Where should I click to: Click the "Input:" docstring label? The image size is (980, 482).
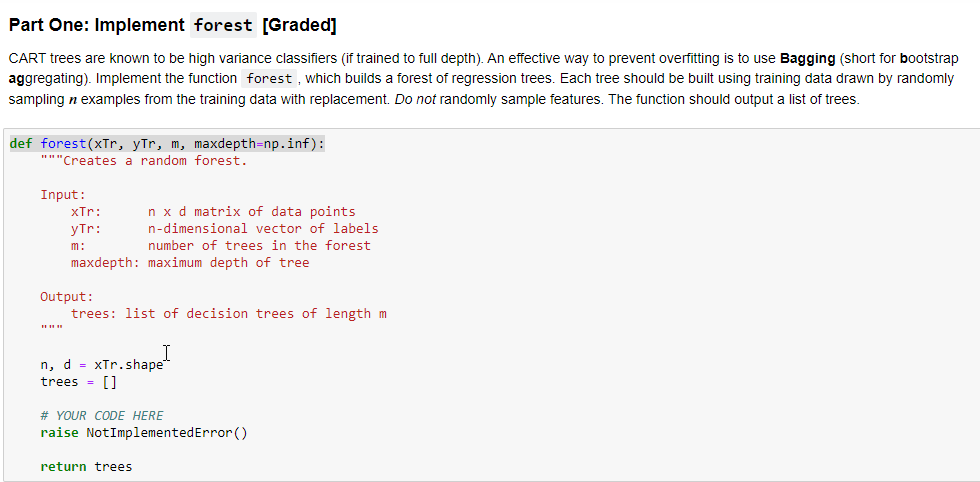pos(63,195)
